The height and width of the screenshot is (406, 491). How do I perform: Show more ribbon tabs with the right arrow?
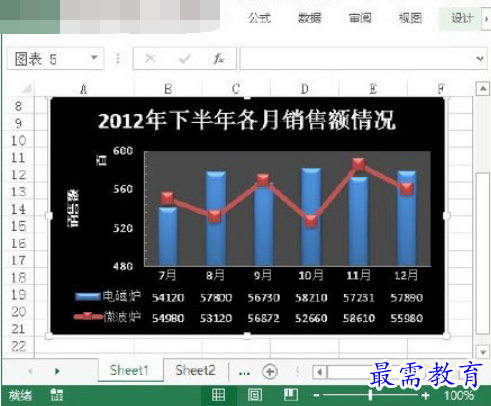pyautogui.click(x=487, y=19)
